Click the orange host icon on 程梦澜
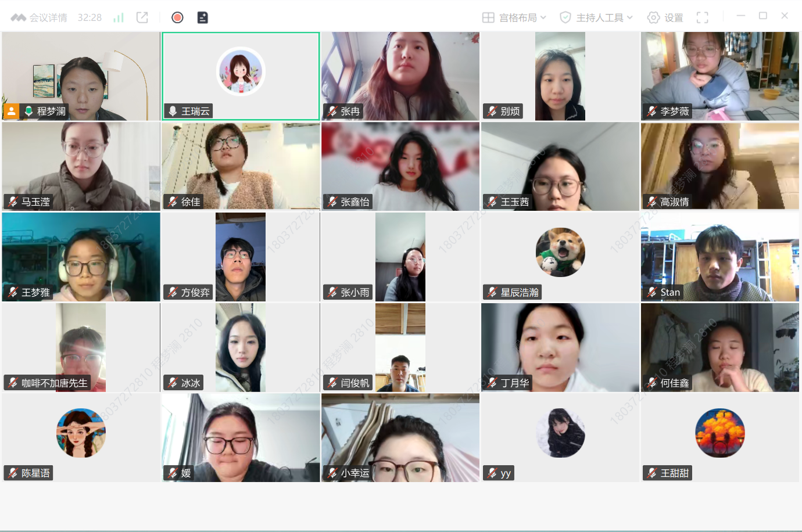Screen dimensions: 802x532 tap(11, 111)
